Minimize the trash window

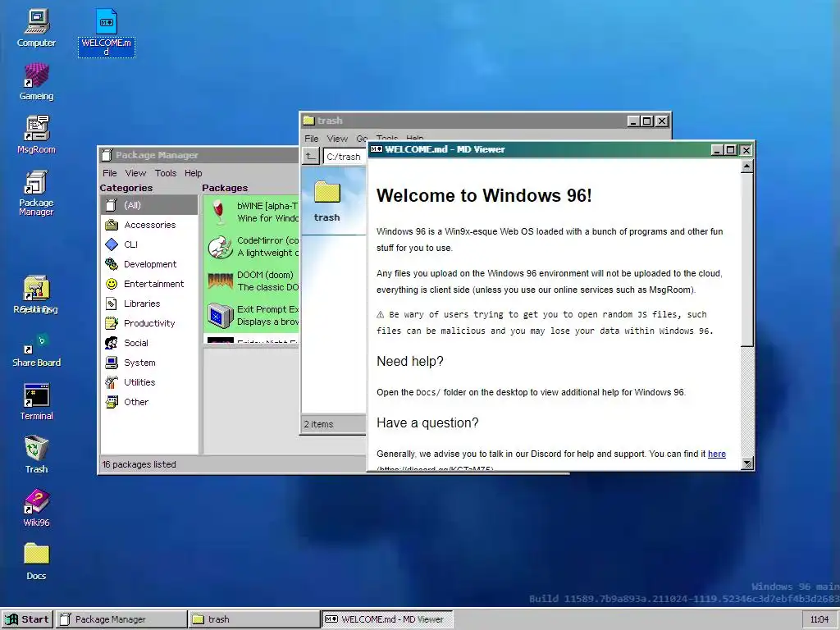pos(633,121)
